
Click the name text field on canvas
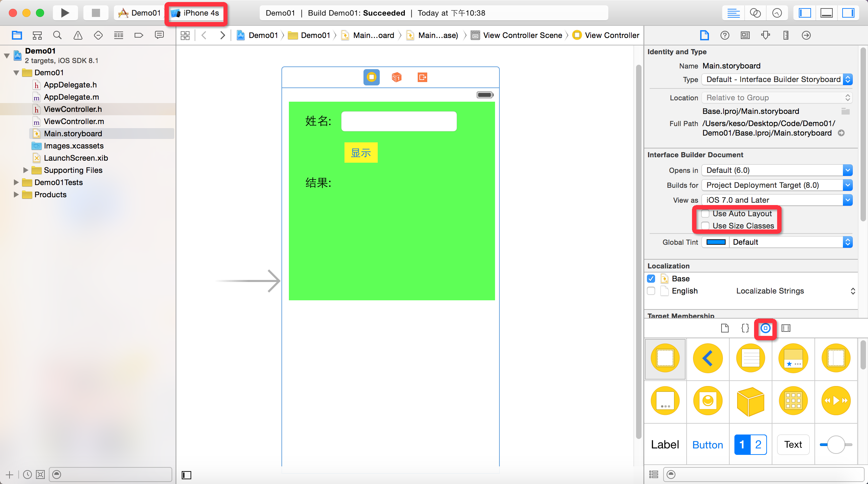[x=399, y=121]
